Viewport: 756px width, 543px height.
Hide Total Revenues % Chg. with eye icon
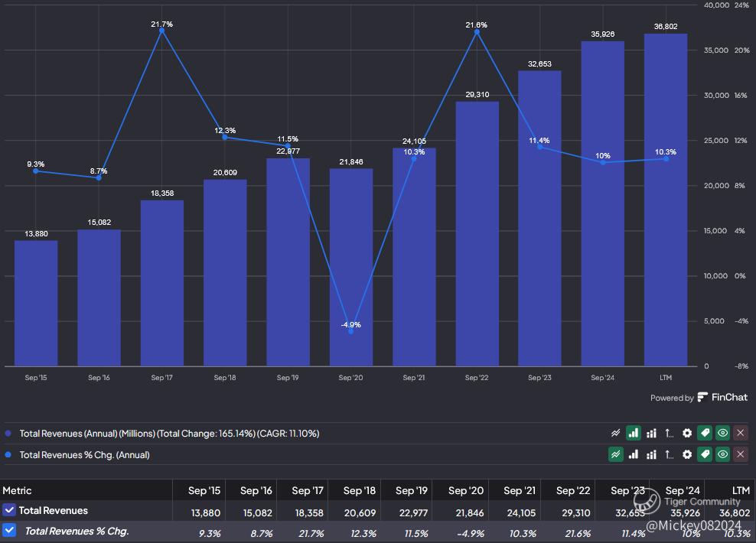(x=722, y=454)
